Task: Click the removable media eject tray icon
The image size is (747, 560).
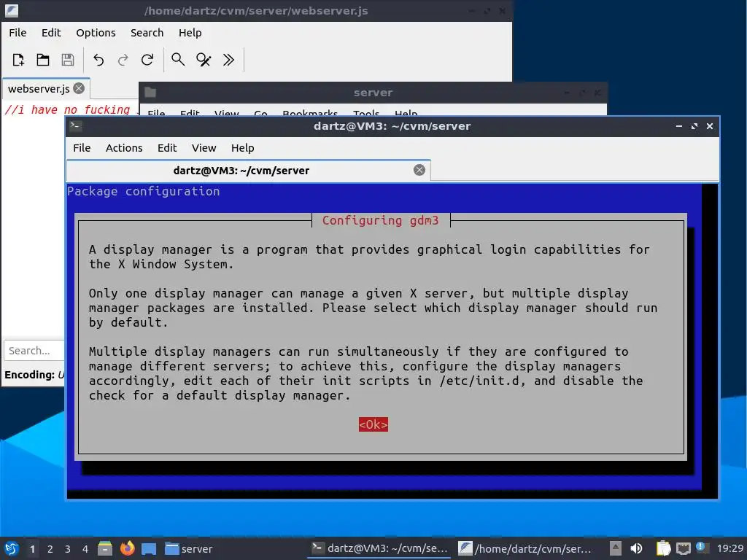Action: click(615, 548)
